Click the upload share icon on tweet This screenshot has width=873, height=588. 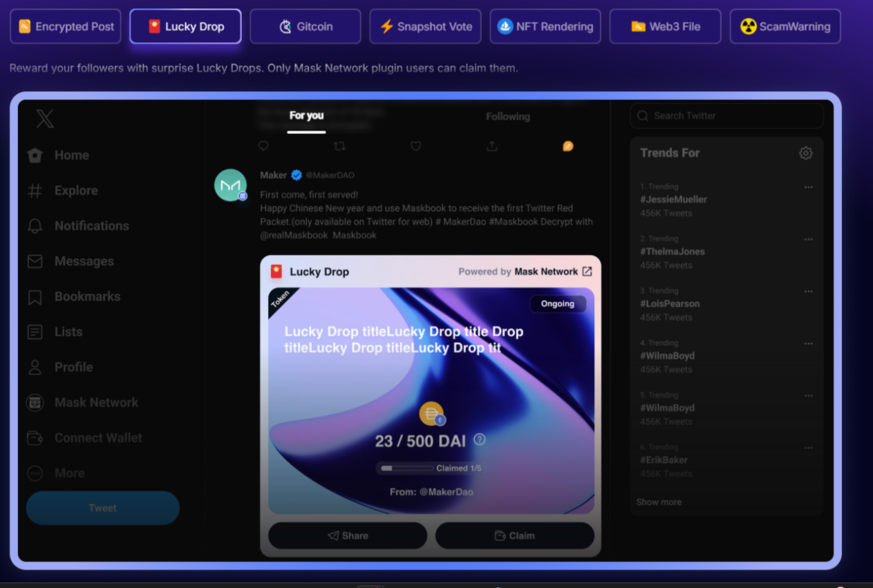pyautogui.click(x=491, y=146)
